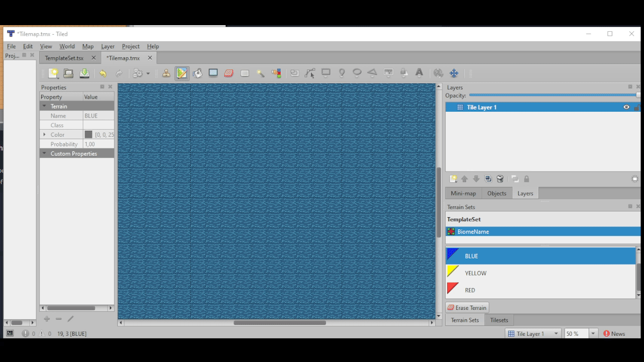Switch to the Tilesets tab
Viewport: 644px width, 362px height.
click(499, 320)
